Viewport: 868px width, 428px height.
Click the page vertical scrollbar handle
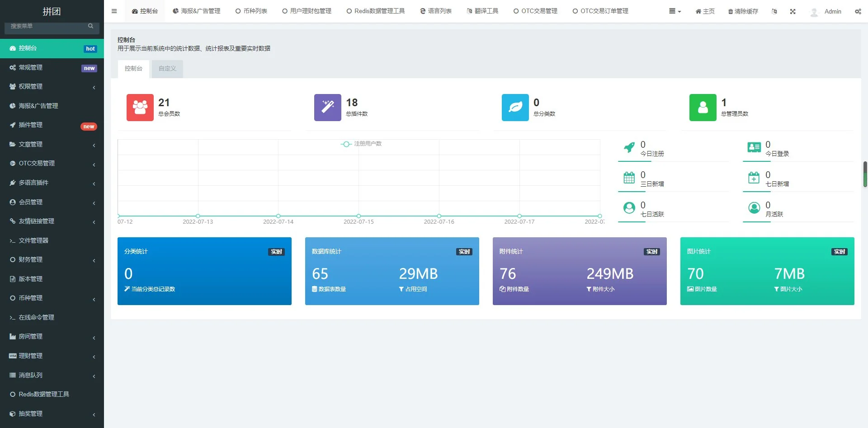click(x=865, y=174)
